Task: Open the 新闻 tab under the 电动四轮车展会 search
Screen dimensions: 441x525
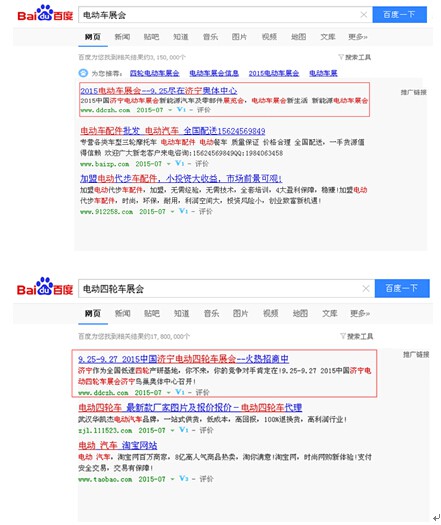Action: pos(123,313)
